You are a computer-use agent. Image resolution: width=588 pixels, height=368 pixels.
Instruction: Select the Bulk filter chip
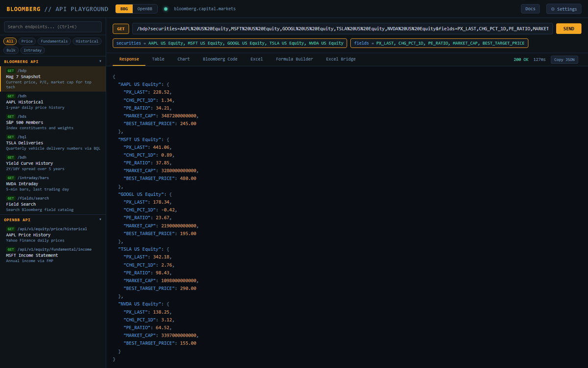click(11, 50)
